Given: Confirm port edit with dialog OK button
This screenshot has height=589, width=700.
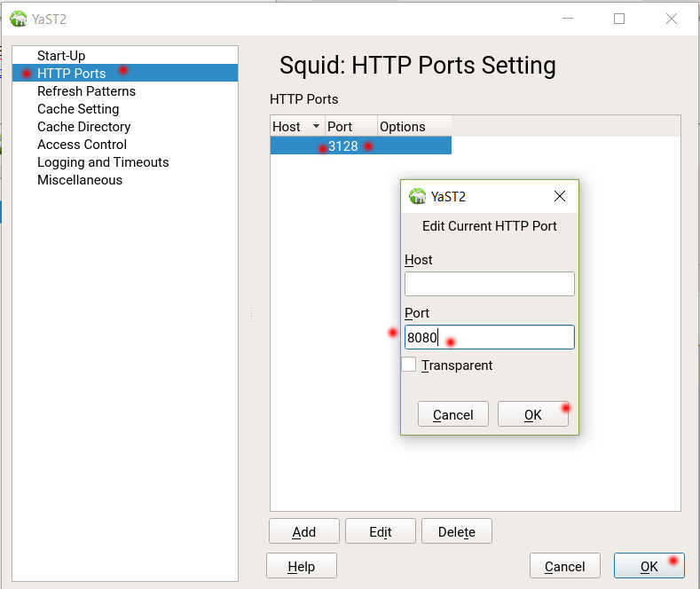Looking at the screenshot, I should point(533,414).
